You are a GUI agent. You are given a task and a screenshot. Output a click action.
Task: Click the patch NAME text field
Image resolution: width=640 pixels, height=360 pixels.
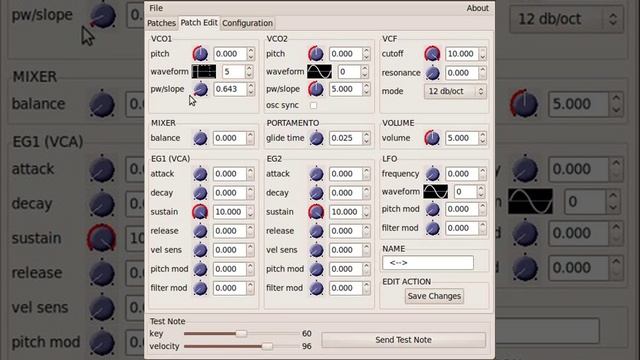[x=428, y=263]
